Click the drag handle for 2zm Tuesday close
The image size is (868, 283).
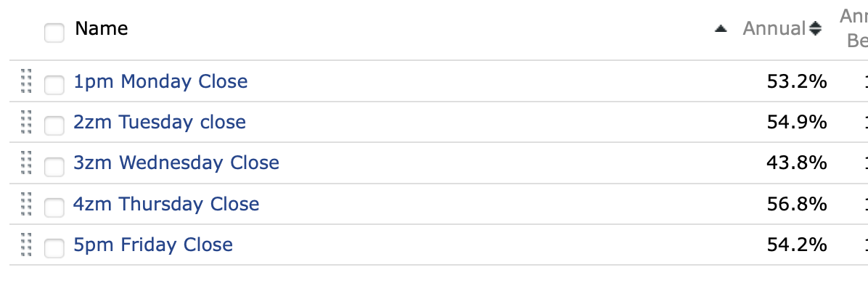(26, 122)
